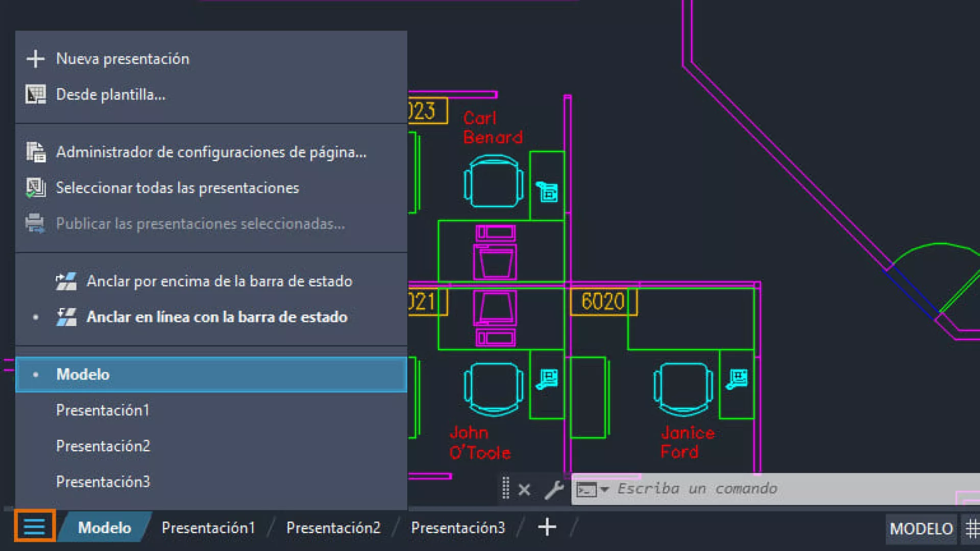The height and width of the screenshot is (551, 980).
Task: Click the MODELO status bar button
Action: [921, 529]
